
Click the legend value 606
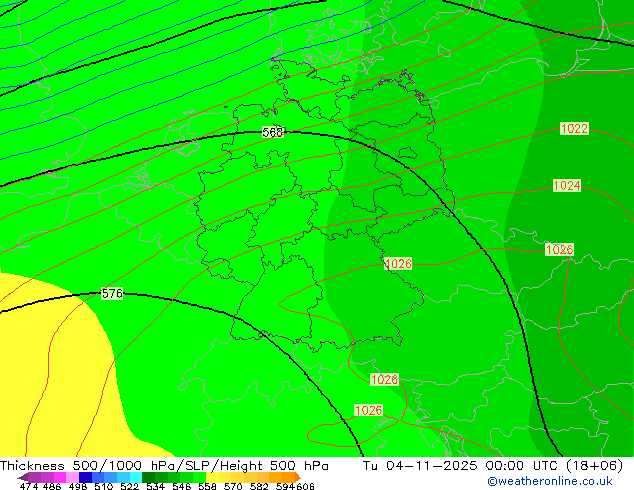point(305,486)
